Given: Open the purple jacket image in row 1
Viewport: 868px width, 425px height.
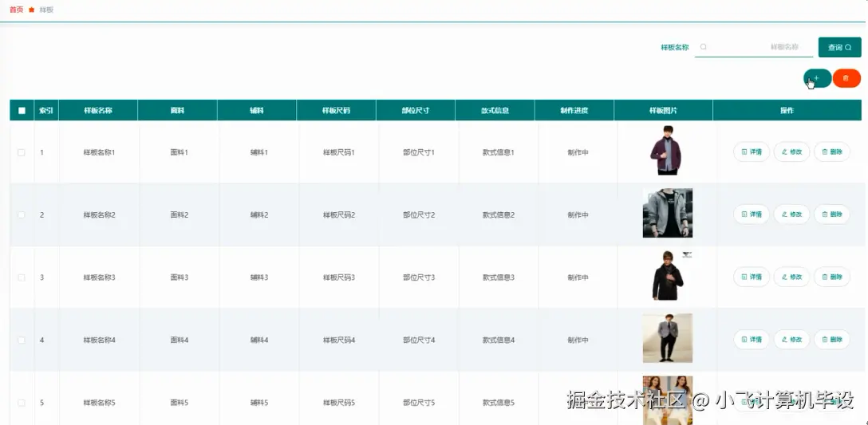Looking at the screenshot, I should [666, 151].
